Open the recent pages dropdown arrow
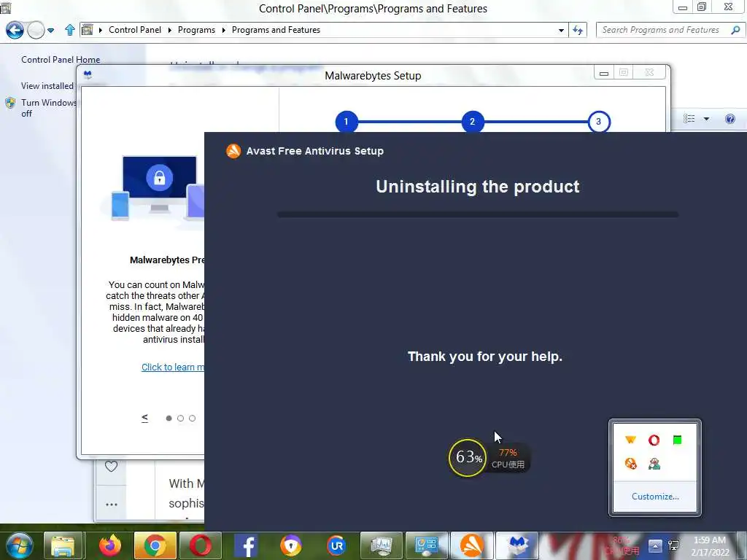The height and width of the screenshot is (560, 747). (50, 31)
